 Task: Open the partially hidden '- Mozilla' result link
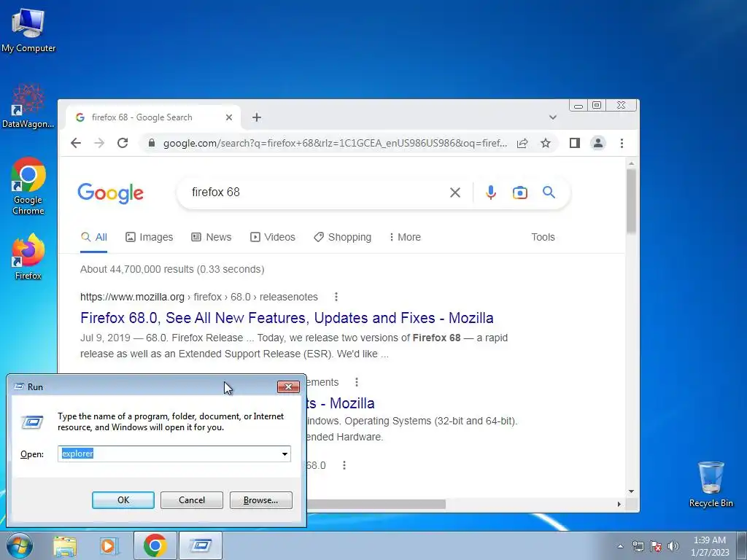[x=341, y=403]
